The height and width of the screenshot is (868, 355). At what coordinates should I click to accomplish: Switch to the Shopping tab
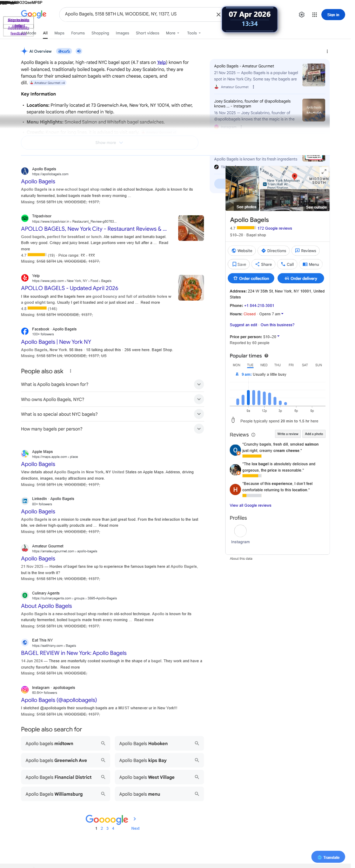click(x=100, y=33)
